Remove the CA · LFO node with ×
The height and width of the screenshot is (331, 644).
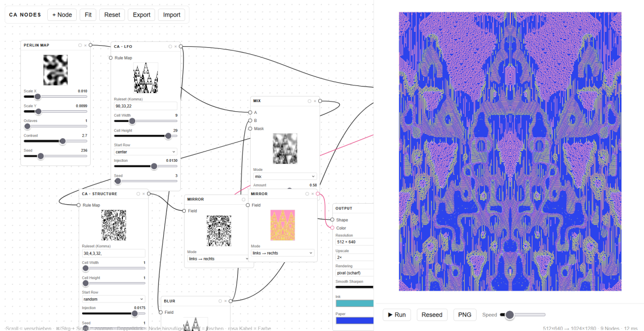175,47
